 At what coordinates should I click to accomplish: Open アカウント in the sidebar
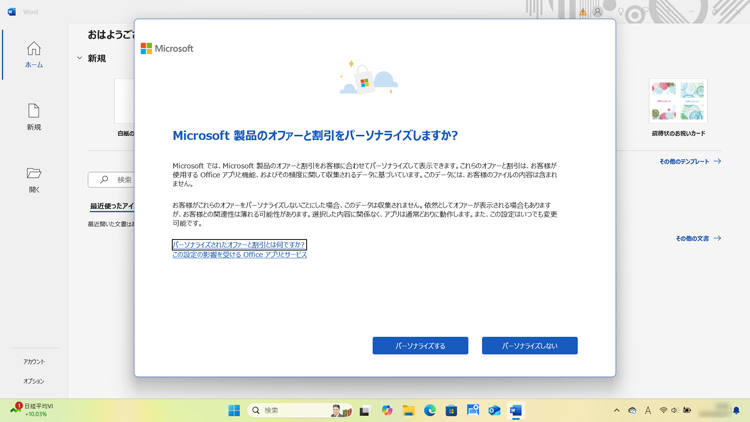[x=34, y=362]
